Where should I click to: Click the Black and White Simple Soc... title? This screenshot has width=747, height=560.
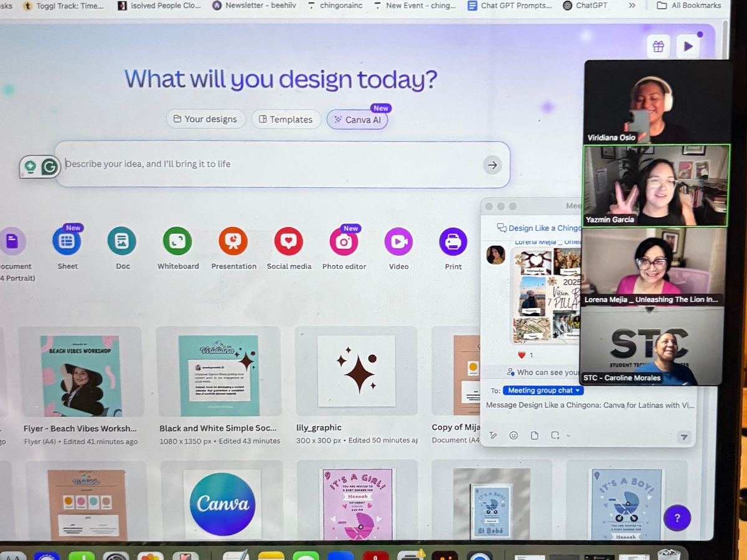pyautogui.click(x=218, y=428)
